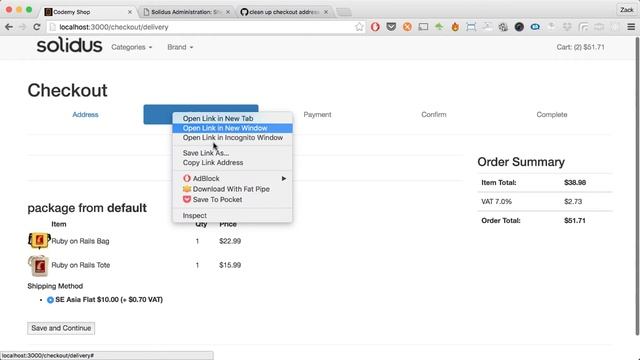Viewport: 640px width, 360px height.
Task: Click the Zack profile button
Action: [627, 10]
